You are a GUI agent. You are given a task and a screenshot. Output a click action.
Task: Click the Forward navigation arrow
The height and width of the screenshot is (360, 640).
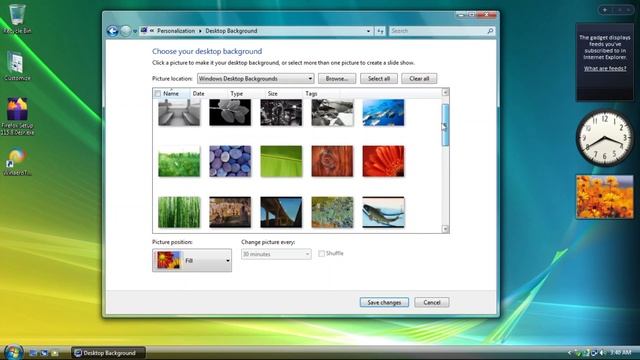(126, 31)
